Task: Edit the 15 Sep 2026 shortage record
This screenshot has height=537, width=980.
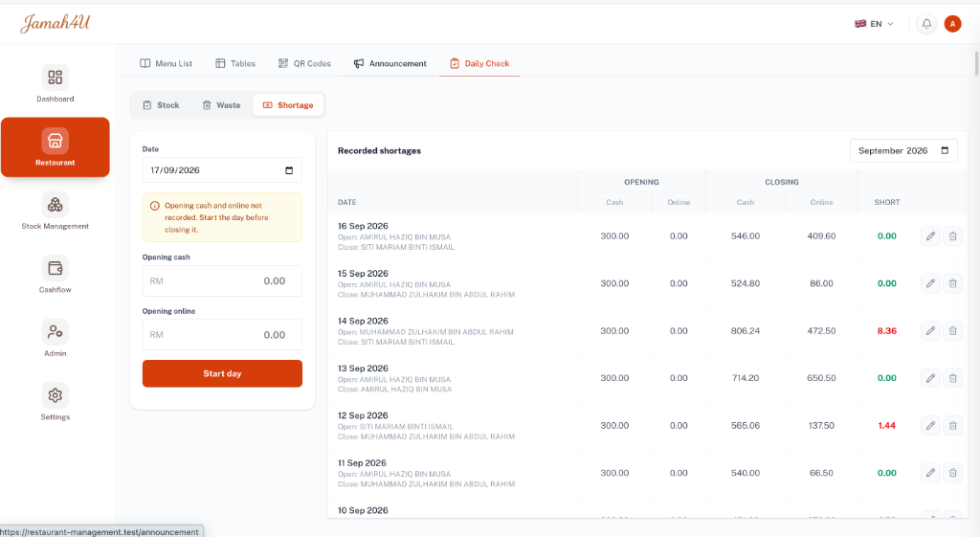Action: pyautogui.click(x=930, y=283)
